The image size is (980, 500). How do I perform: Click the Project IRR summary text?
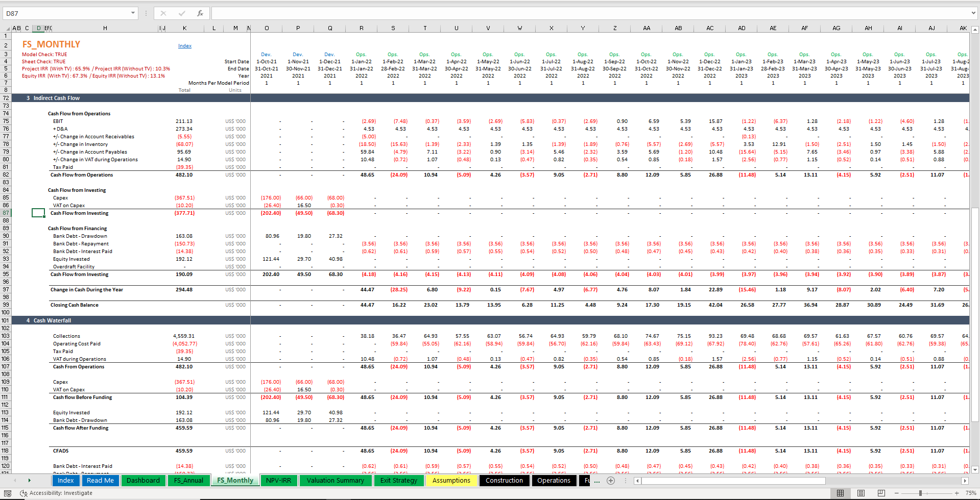pyautogui.click(x=96, y=69)
